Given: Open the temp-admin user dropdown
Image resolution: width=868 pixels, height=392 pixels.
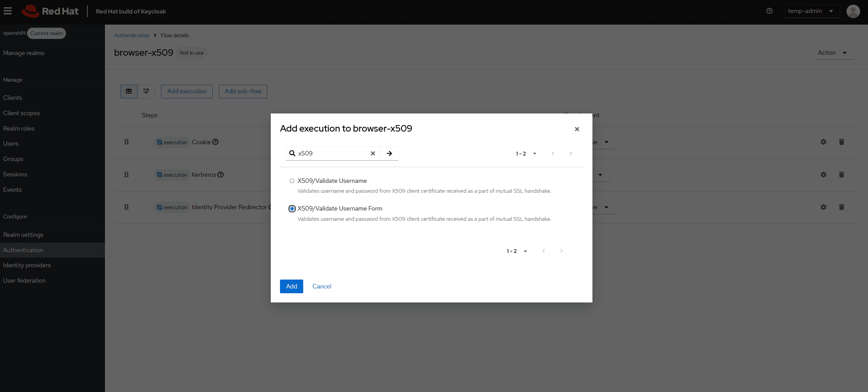Looking at the screenshot, I should pyautogui.click(x=812, y=11).
